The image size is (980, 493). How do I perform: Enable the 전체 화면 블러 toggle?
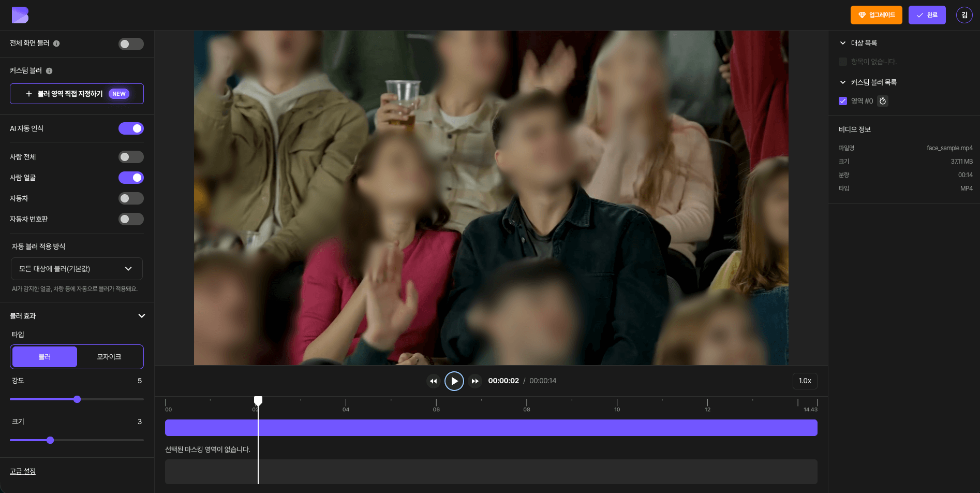tap(131, 44)
